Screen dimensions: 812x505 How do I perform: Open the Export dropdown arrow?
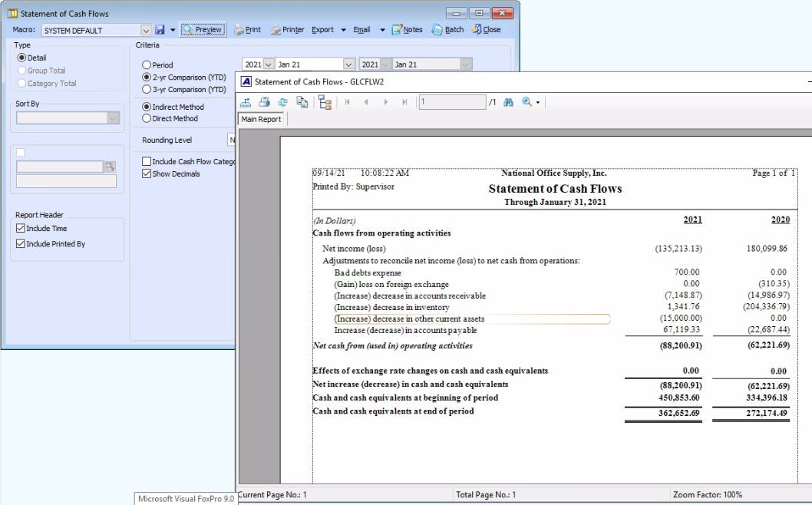[x=343, y=30]
